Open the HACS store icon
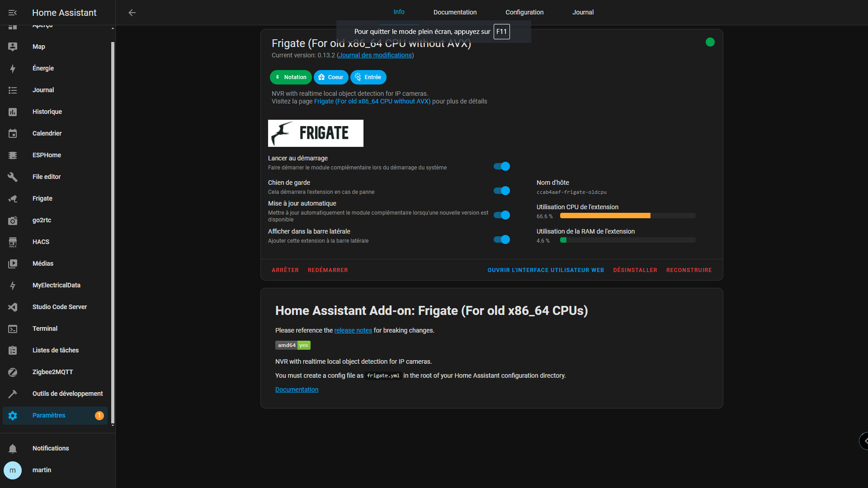Screen dimensions: 868x488 13,242
